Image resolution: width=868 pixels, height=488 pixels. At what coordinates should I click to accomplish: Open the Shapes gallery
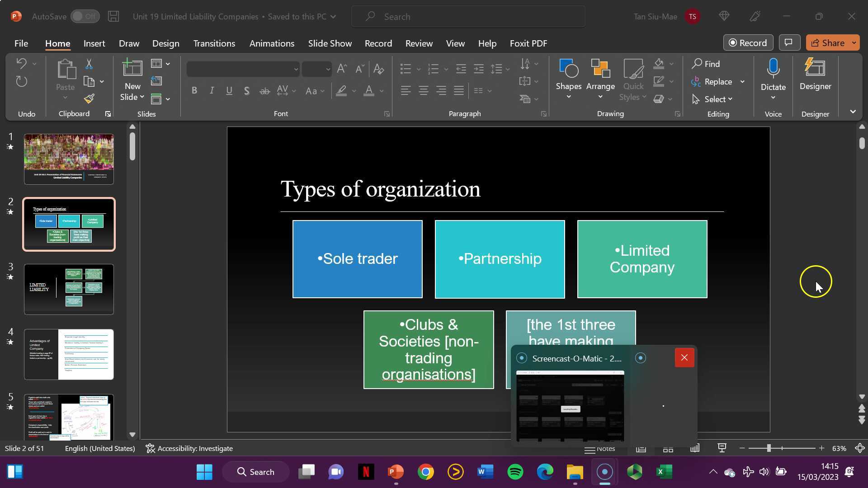568,79
